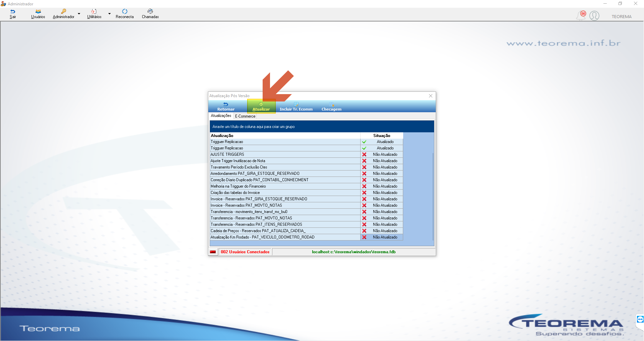This screenshot has height=341, width=644.
Task: Expand the Administrador dropdown arrow
Action: coord(79,14)
